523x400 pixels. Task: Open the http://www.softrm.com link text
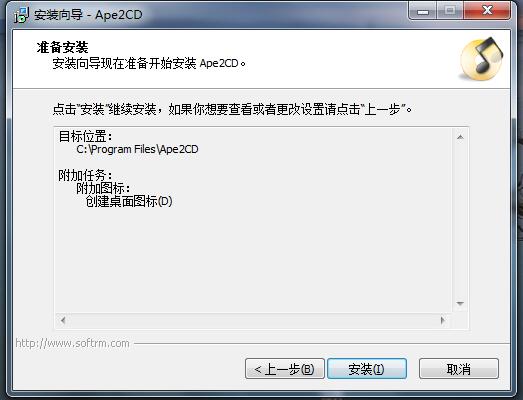pyautogui.click(x=72, y=343)
